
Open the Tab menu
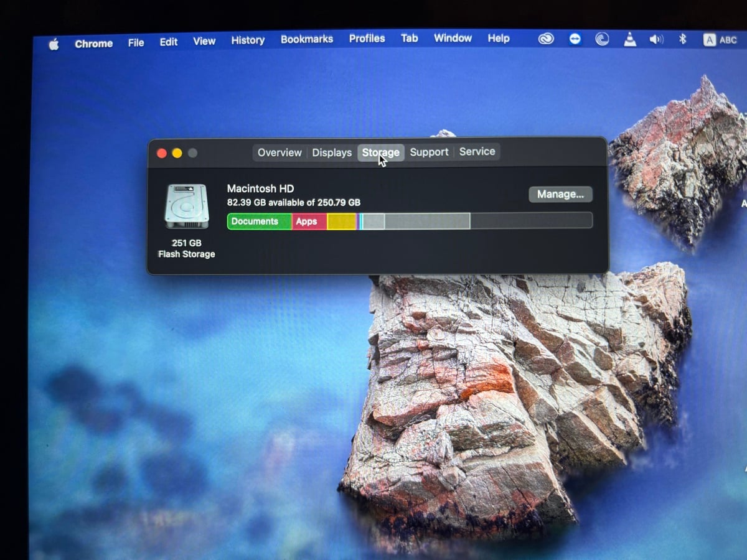point(409,38)
